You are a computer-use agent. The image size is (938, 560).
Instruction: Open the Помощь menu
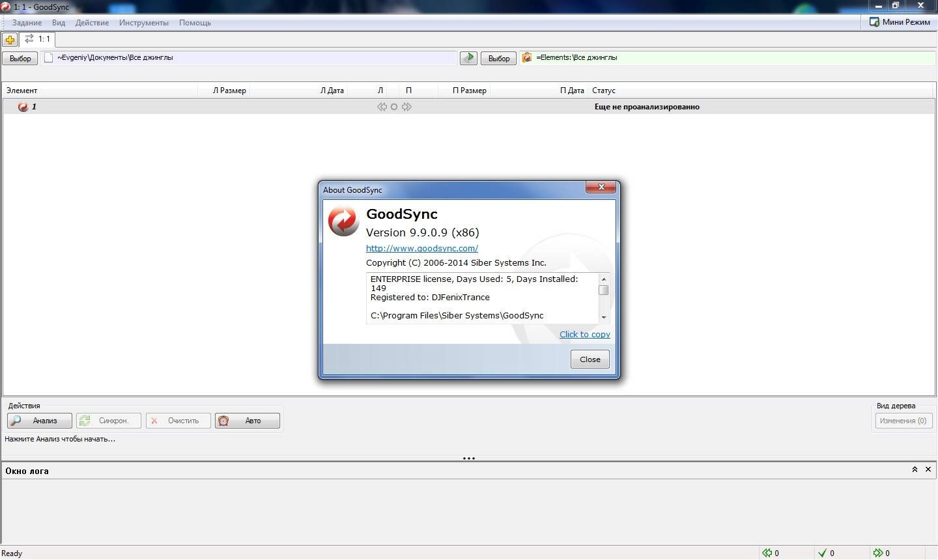[x=195, y=23]
